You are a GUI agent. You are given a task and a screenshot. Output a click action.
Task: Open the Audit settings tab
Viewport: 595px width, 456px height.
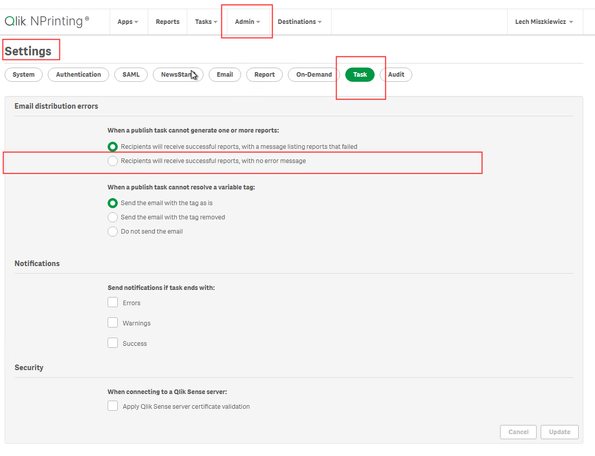click(396, 74)
